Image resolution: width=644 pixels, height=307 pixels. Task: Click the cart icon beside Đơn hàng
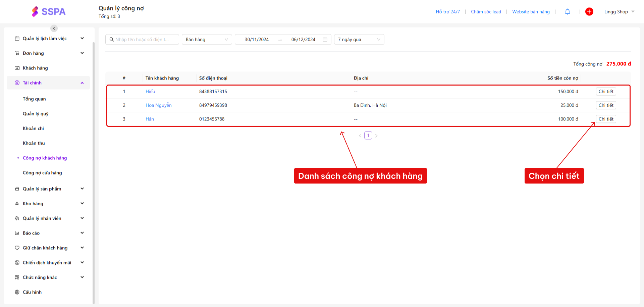(x=17, y=53)
